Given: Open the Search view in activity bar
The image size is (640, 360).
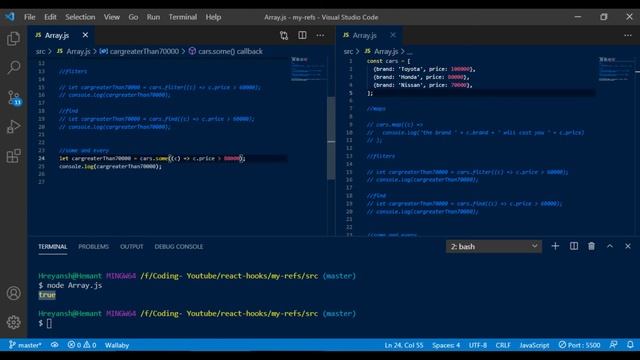Looking at the screenshot, I should [13, 67].
